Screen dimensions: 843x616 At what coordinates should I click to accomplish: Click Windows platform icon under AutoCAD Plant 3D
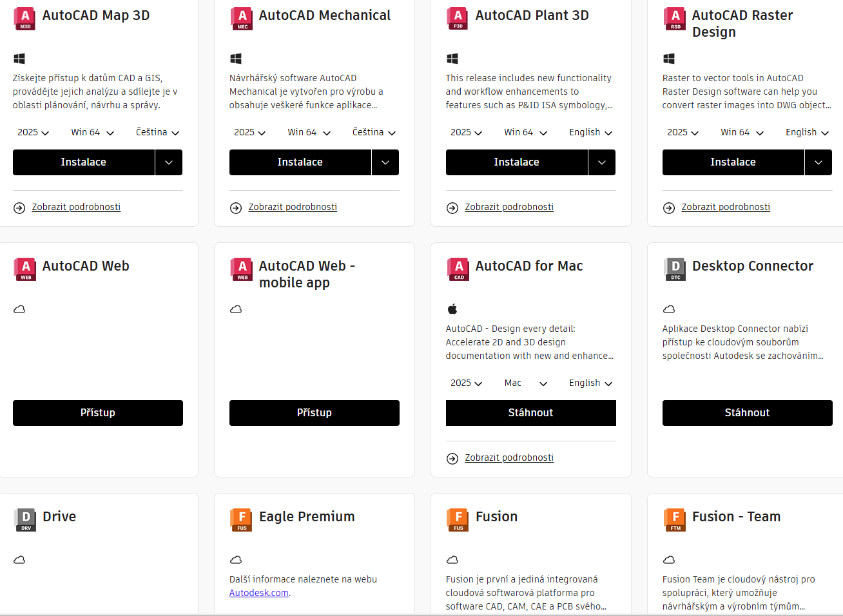click(452, 59)
